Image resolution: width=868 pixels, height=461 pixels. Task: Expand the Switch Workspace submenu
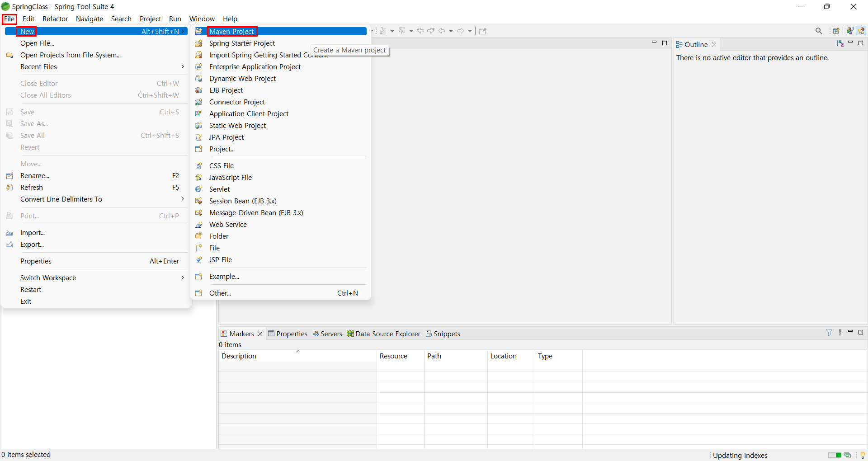pos(183,278)
